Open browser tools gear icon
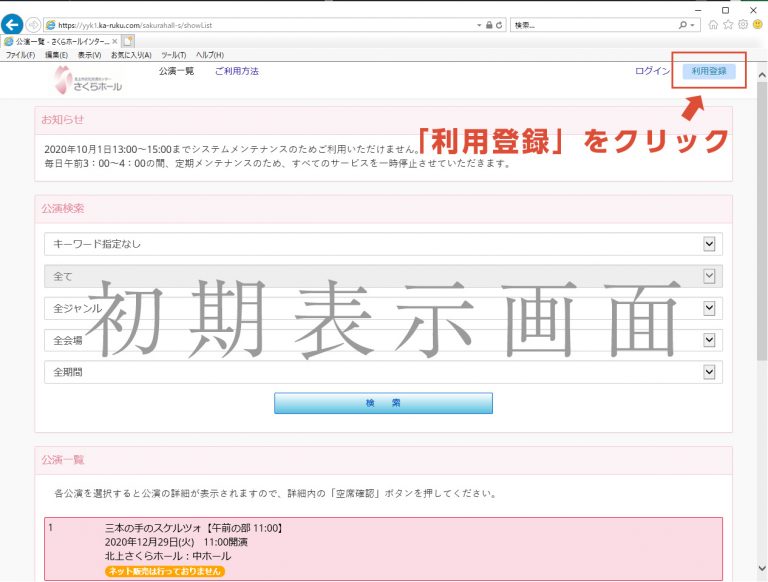768x582 pixels. point(742,24)
